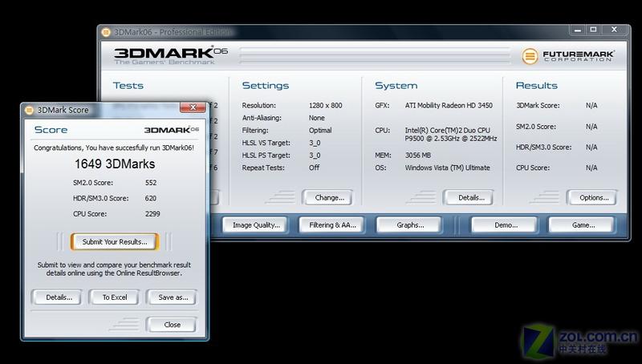Viewport: 642px width, 364px height.
Task: Click the Resolution value 1280 x 800
Action: 326,106
